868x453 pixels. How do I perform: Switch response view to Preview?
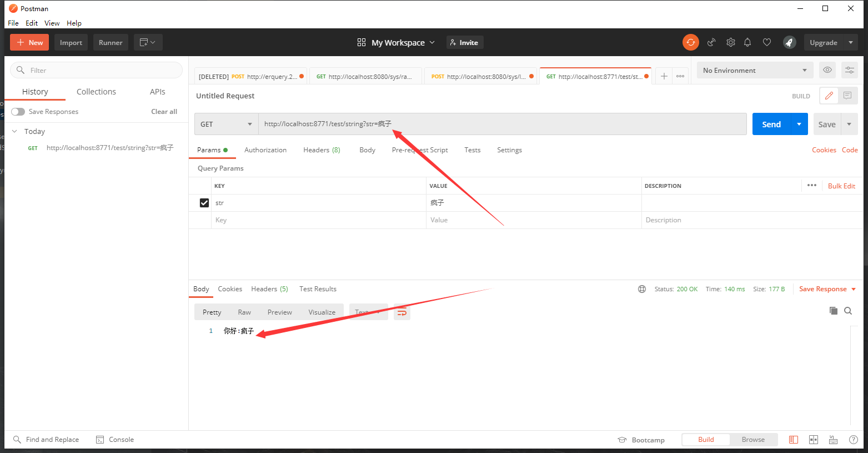279,312
